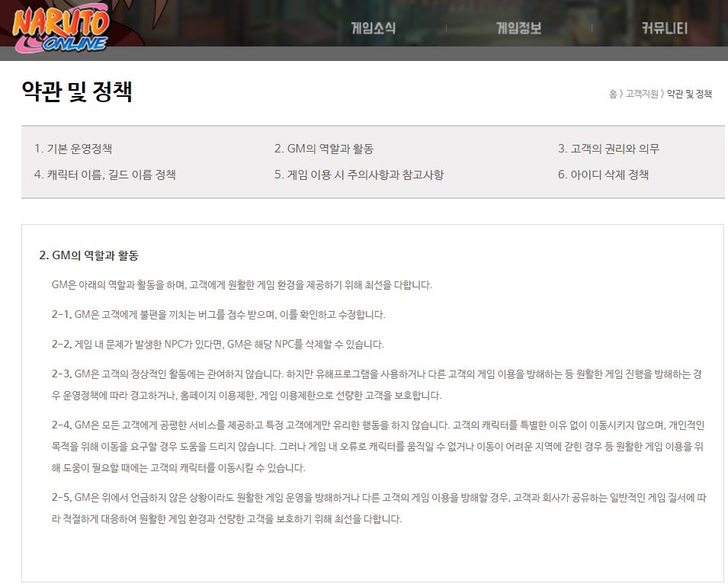The image size is (728, 587).
Task: Open the 게임소식 menu
Action: (373, 28)
